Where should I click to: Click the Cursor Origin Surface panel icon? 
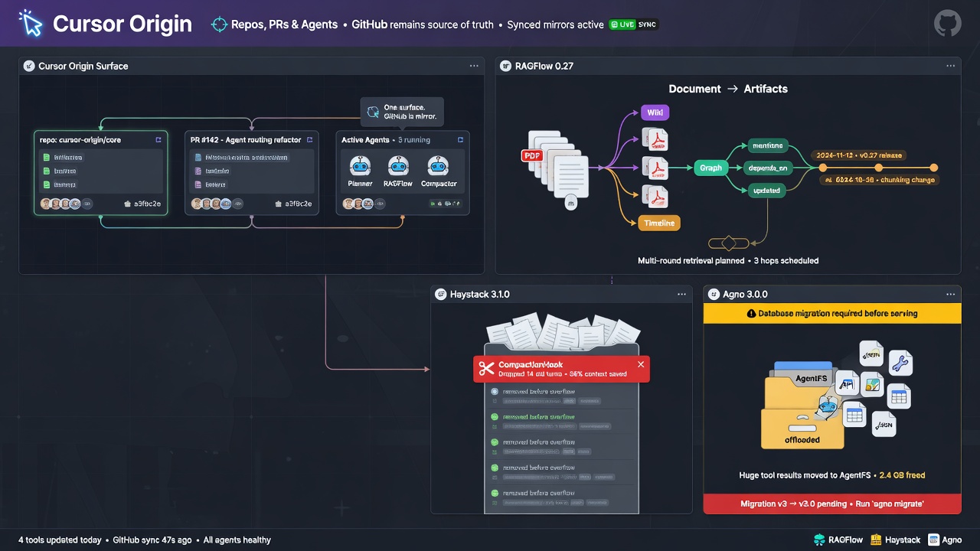pyautogui.click(x=29, y=66)
